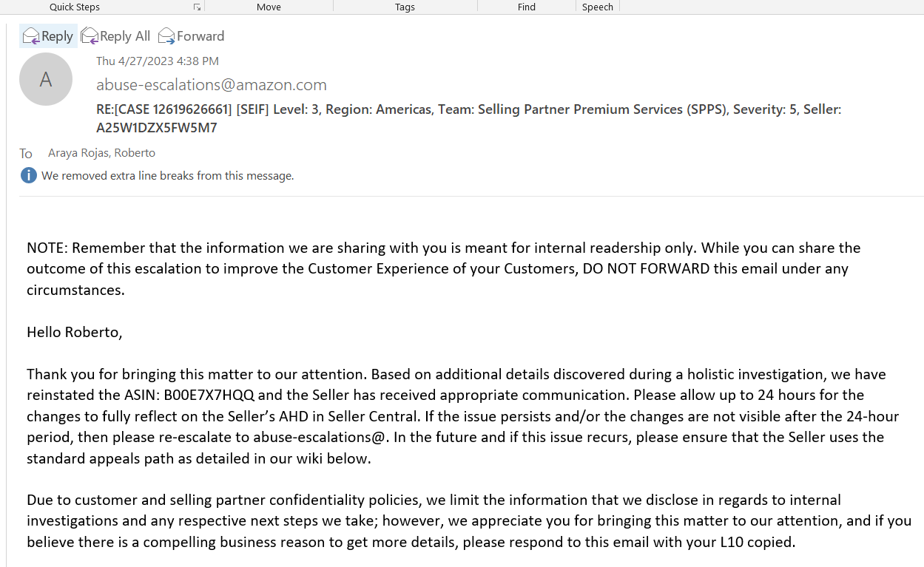Click the Reply envelope icon

tap(30, 35)
